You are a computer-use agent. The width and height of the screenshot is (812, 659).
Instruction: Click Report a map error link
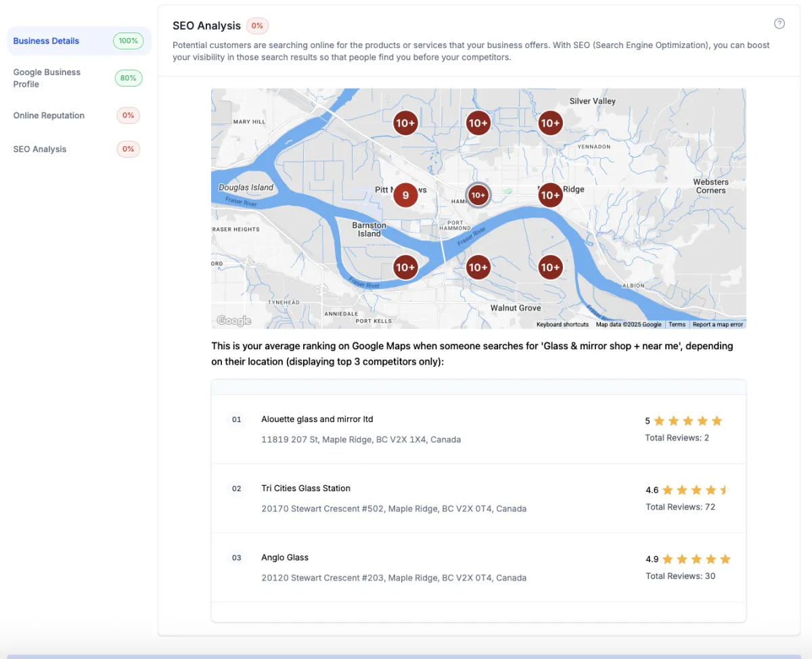tap(718, 325)
